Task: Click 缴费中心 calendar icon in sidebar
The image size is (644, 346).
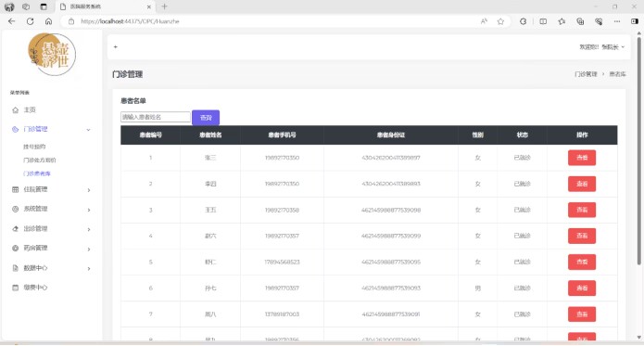Action: pos(15,288)
